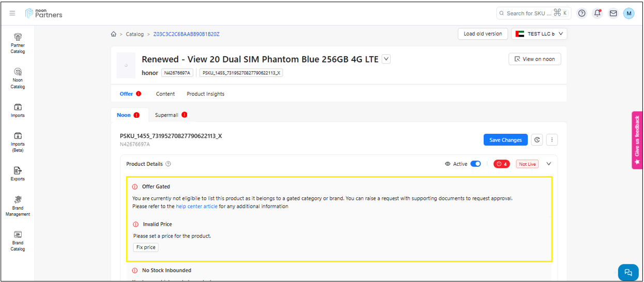
Task: Open the chat support bubble
Action: point(628,272)
